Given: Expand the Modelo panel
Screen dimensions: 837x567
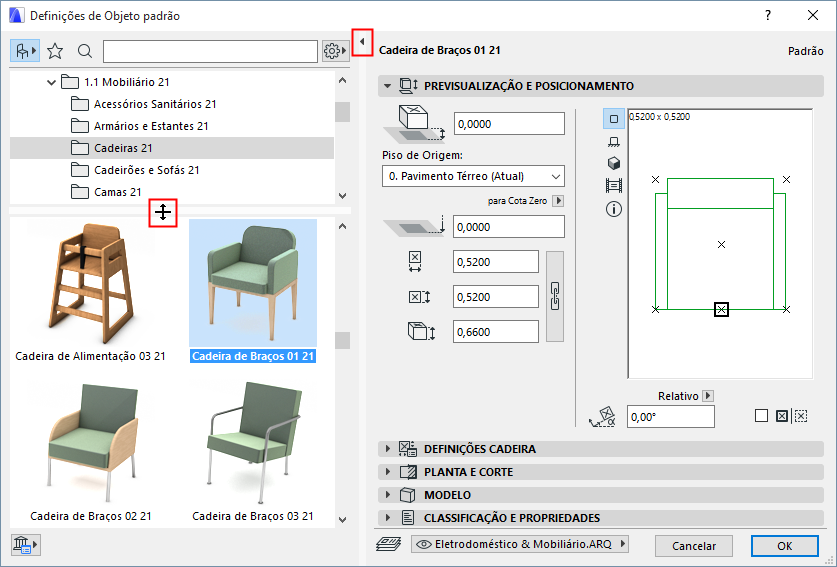Looking at the screenshot, I should (388, 495).
